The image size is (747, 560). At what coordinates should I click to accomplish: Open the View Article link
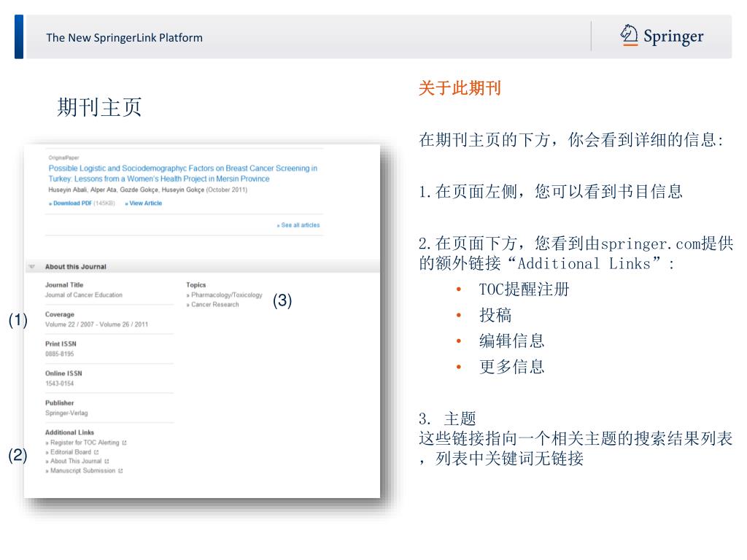[x=144, y=203]
